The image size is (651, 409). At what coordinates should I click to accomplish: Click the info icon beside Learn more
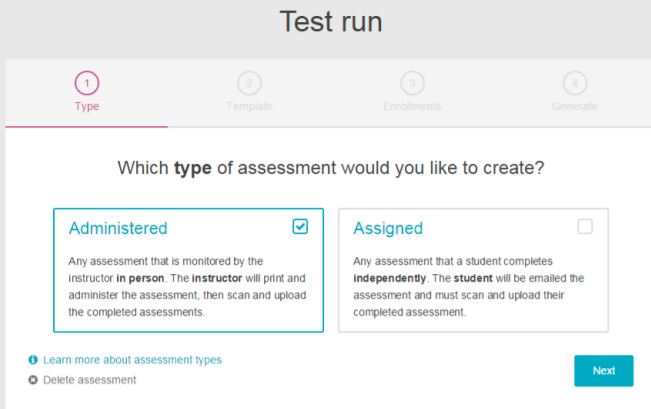[33, 359]
